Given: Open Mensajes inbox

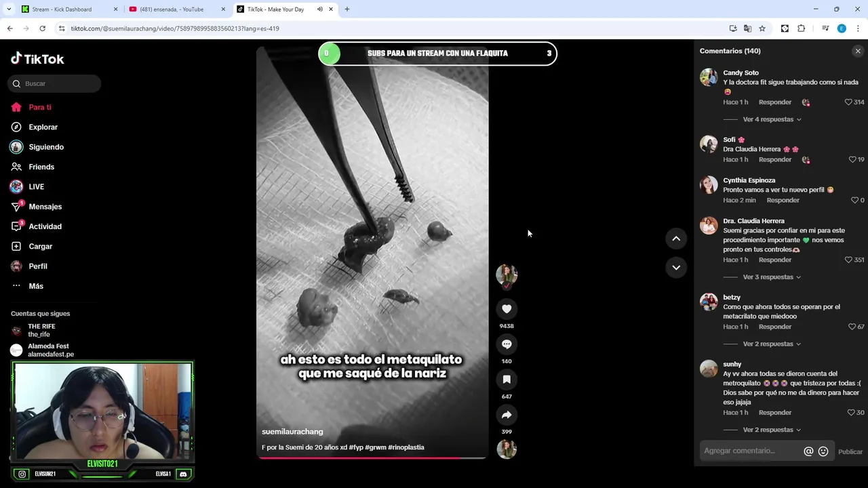Looking at the screenshot, I should tap(45, 207).
